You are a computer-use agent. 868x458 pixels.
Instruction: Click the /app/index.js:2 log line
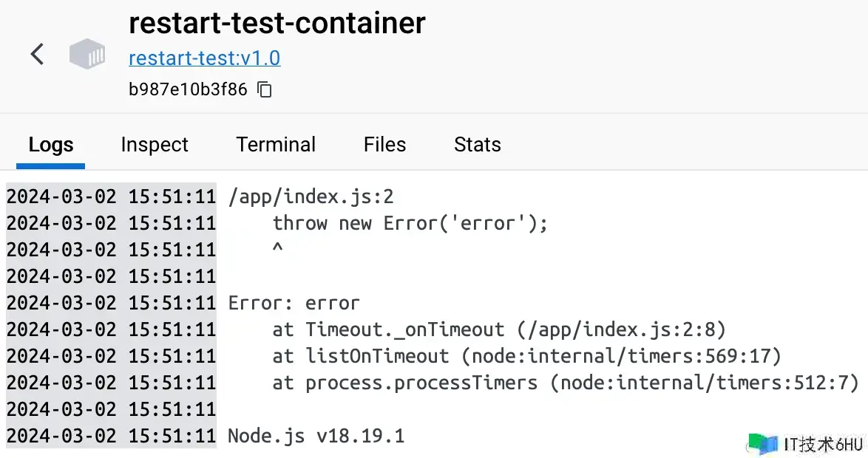pos(311,196)
